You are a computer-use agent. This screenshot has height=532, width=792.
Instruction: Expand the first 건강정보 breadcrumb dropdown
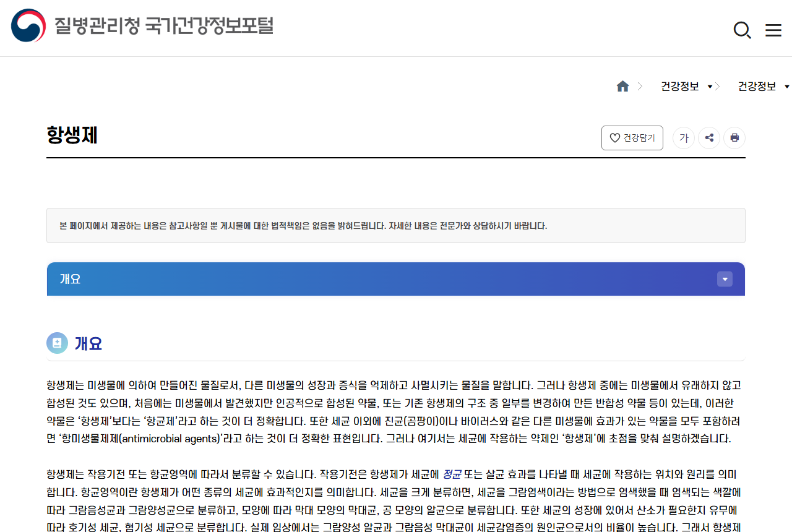[x=687, y=87]
